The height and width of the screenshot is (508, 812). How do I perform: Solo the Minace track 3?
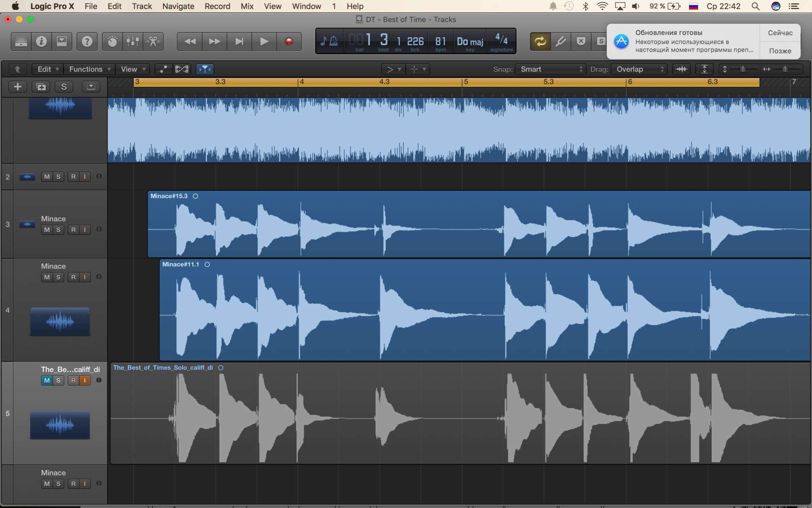point(58,230)
